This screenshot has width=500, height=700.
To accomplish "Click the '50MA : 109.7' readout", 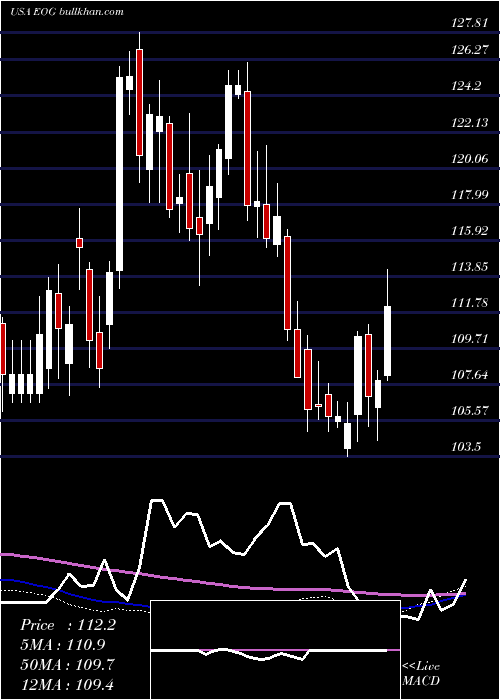I will click(67, 664).
